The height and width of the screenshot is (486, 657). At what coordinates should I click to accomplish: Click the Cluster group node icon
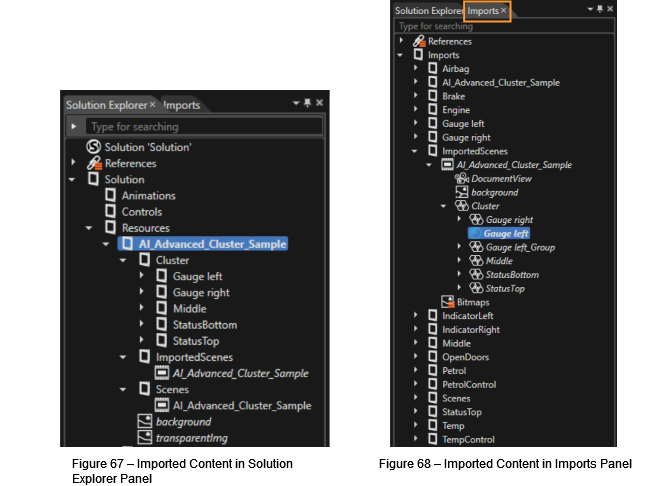(462, 206)
